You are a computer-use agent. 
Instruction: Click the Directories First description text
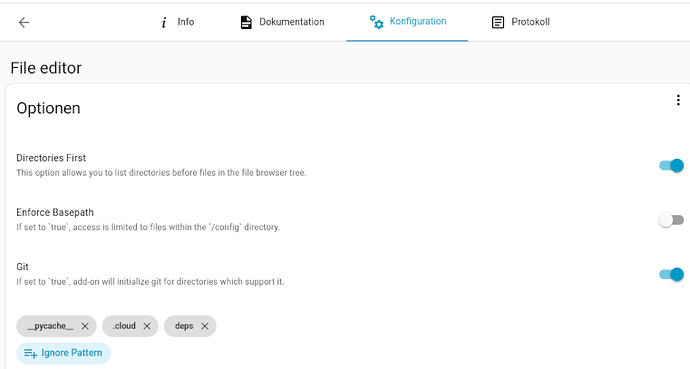(x=161, y=173)
